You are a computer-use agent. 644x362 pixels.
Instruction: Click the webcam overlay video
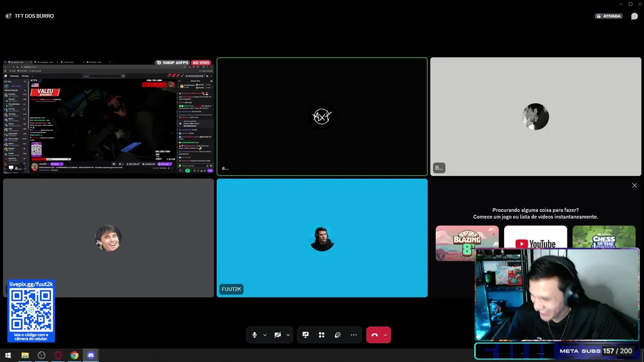click(x=557, y=295)
